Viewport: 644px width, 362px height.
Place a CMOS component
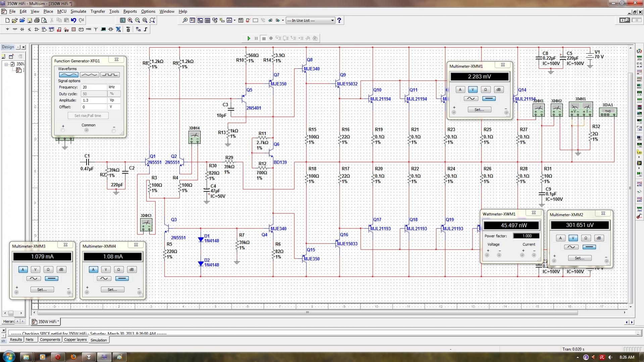pos(51,30)
